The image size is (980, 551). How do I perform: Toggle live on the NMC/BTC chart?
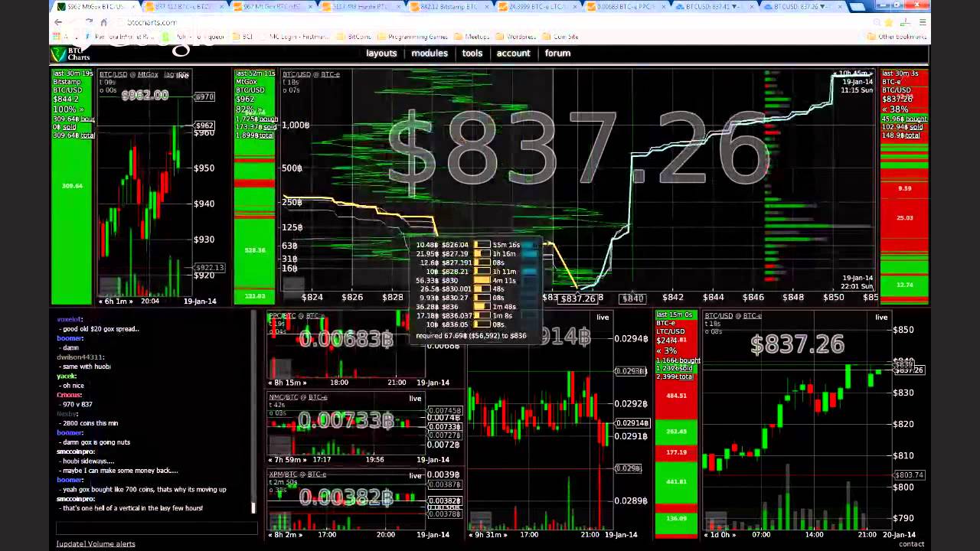(415, 398)
